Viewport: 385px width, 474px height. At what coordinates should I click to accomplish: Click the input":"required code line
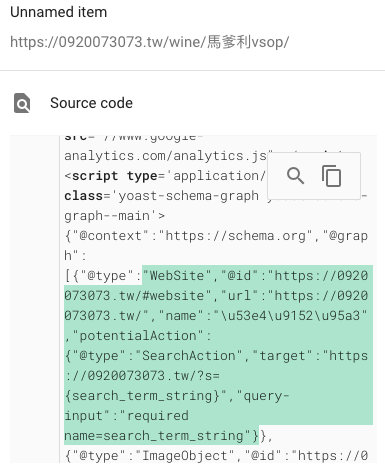(x=126, y=416)
